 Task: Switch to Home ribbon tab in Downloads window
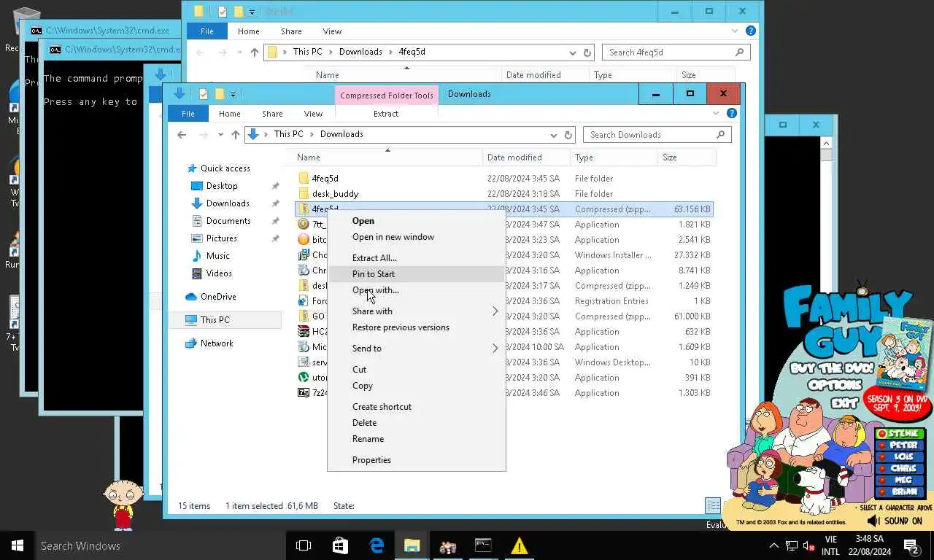click(229, 114)
